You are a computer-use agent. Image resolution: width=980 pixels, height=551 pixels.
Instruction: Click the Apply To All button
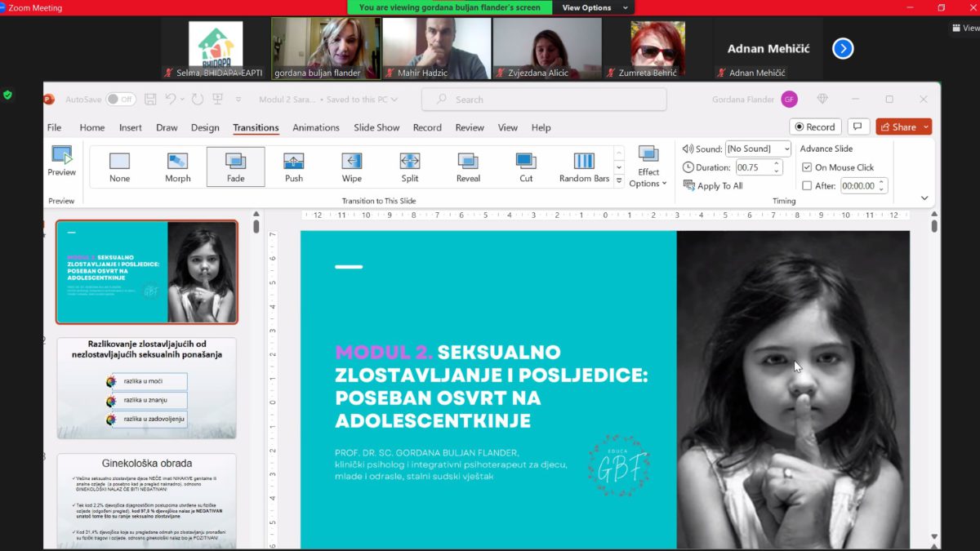pyautogui.click(x=712, y=185)
